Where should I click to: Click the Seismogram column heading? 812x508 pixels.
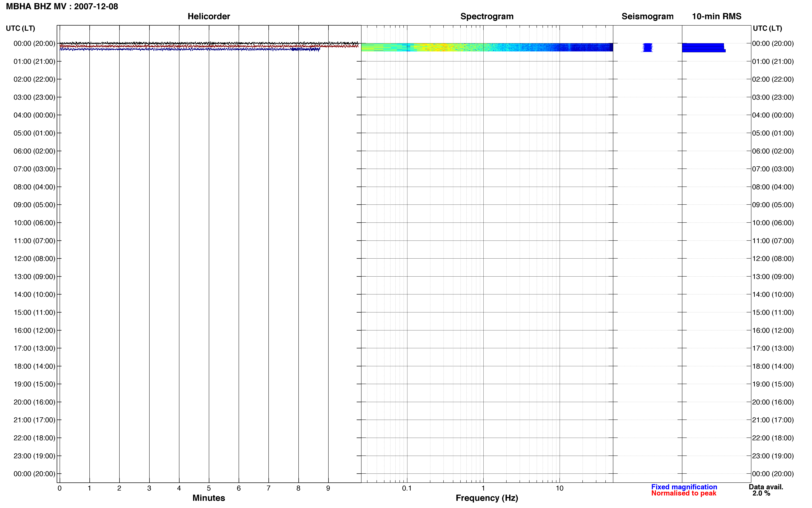[648, 16]
